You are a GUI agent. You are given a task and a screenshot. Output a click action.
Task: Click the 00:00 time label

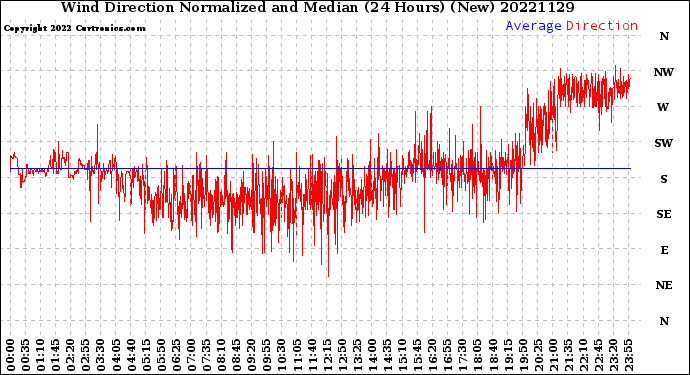tap(10, 355)
